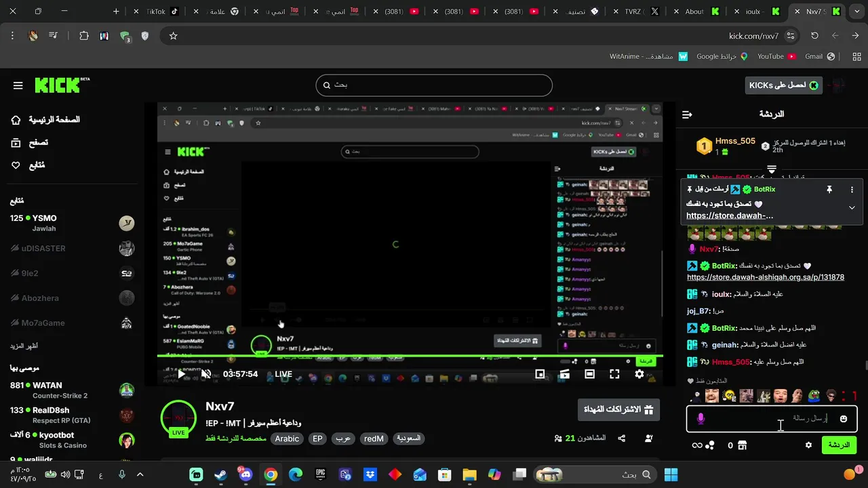
Task: Expand the gift leaderboard drag handle
Action: click(772, 169)
